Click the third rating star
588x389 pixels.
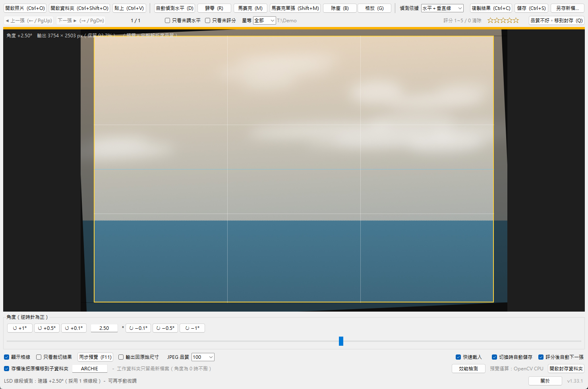click(503, 20)
